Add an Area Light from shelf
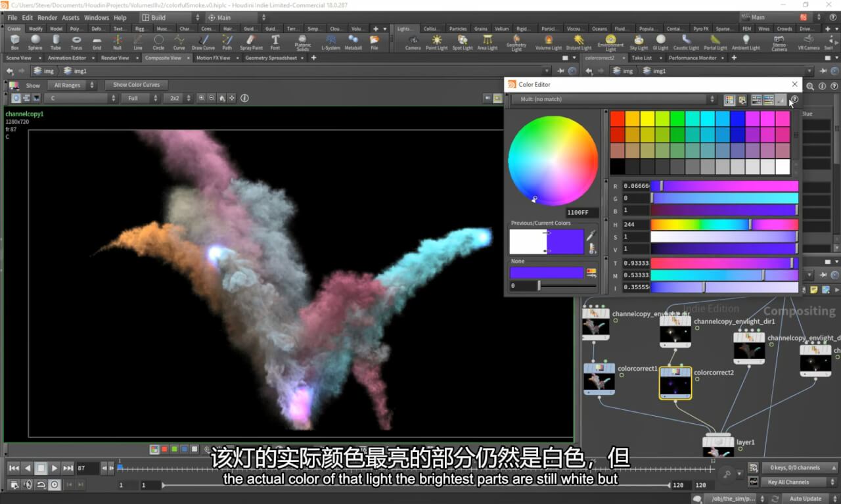Viewport: 841px width, 504px height. click(487, 43)
